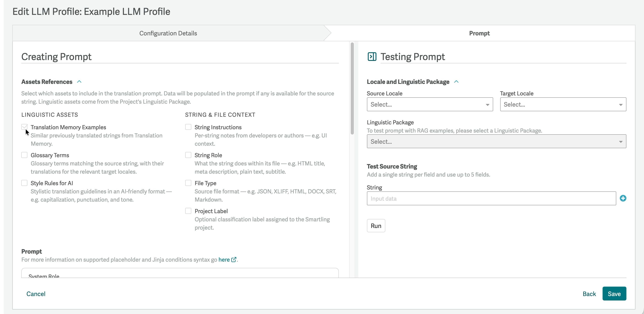Enable Style Rules for AI checkbox
This screenshot has height=314, width=644.
[x=24, y=183]
